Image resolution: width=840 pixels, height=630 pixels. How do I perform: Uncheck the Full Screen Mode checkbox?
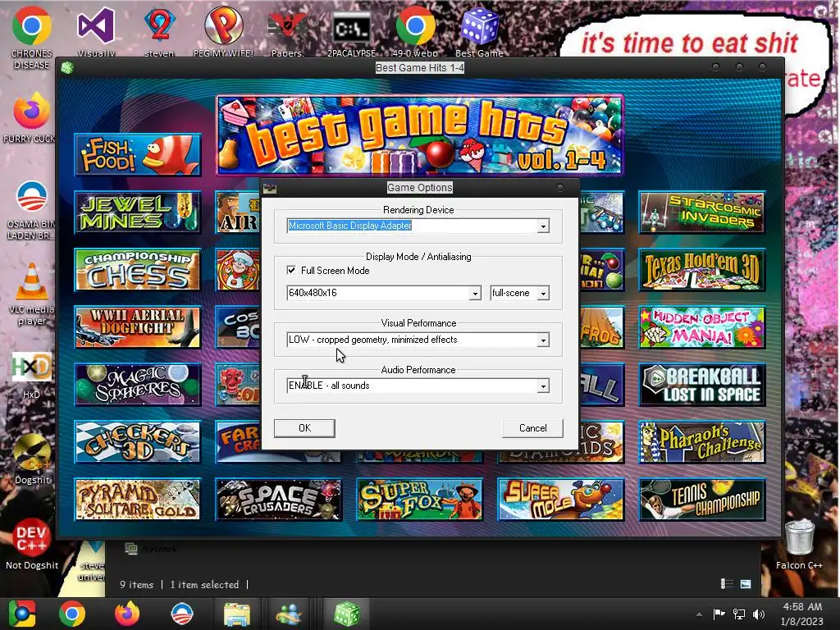tap(291, 270)
